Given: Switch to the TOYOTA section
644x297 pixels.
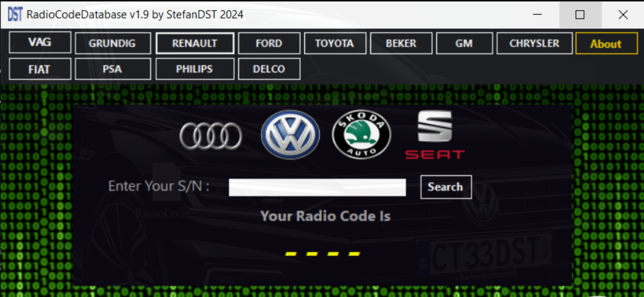Looking at the screenshot, I should (335, 43).
